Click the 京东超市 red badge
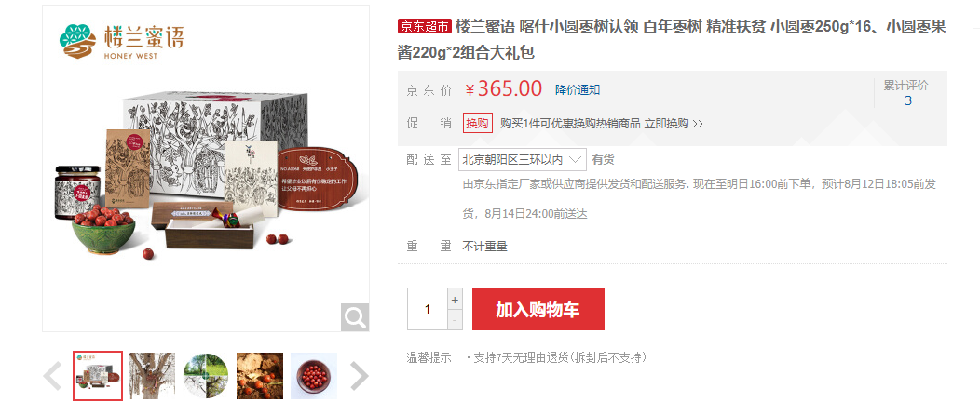 coord(425,26)
